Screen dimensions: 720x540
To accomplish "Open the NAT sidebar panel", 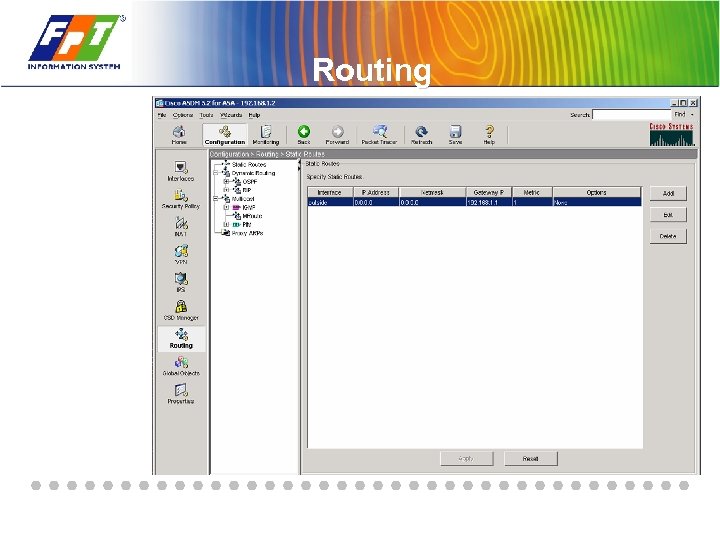I will [x=181, y=227].
